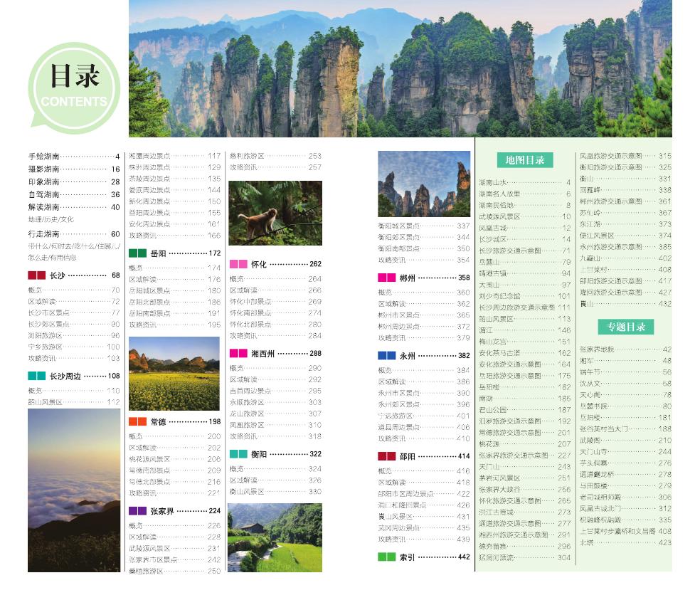Select the 湖南山水 map entry

[524, 183]
